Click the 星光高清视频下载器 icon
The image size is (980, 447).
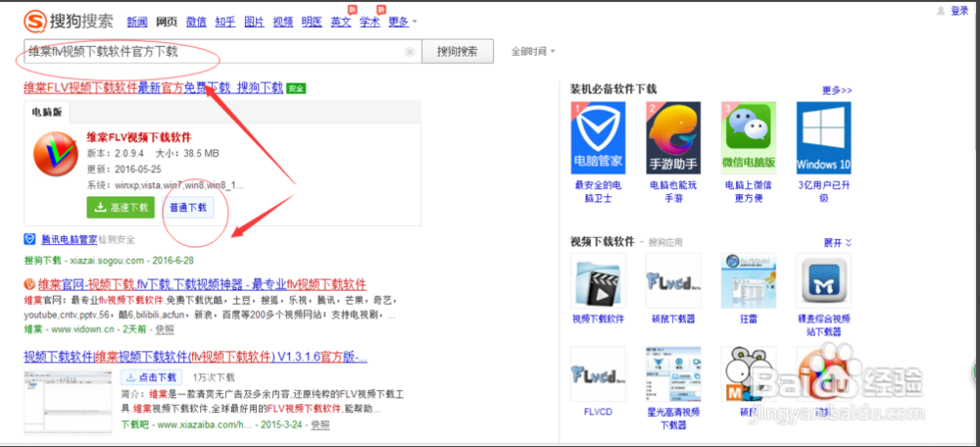click(673, 373)
